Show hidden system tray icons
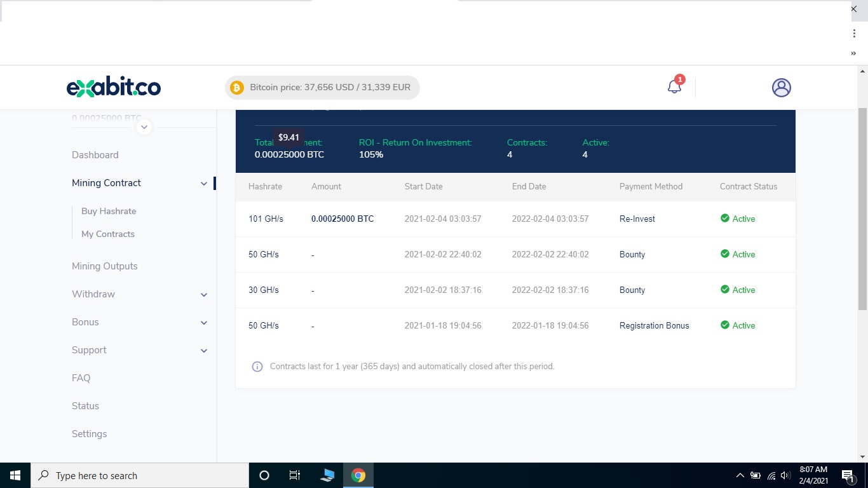 click(740, 475)
